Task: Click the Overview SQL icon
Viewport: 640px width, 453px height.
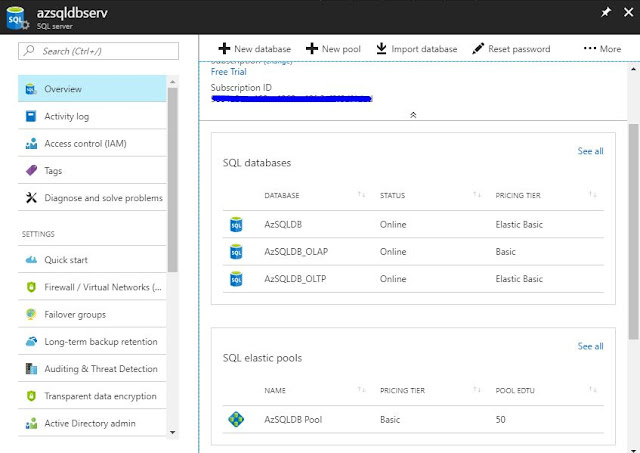Action: click(31, 89)
